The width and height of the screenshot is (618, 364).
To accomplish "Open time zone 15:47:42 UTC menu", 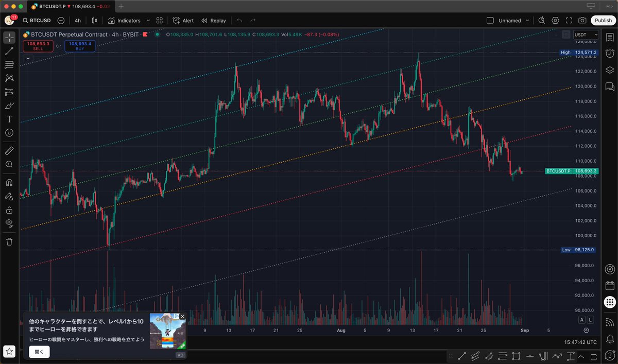I will [x=580, y=342].
